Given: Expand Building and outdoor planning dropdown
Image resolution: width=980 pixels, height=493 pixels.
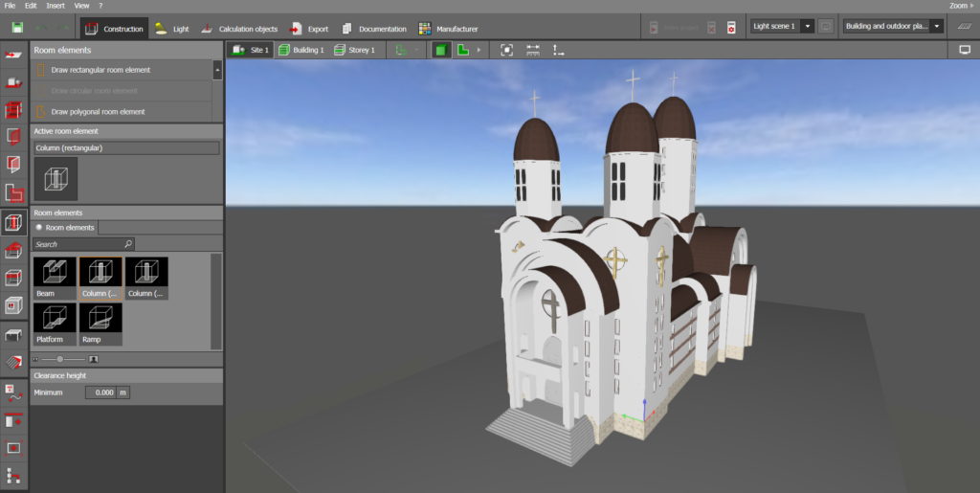Looking at the screenshot, I should [937, 27].
